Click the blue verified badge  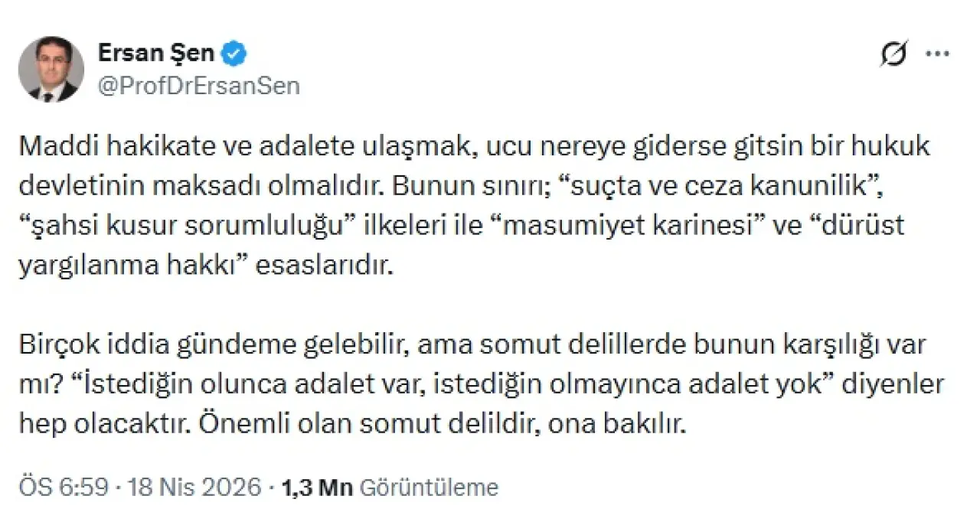point(234,54)
